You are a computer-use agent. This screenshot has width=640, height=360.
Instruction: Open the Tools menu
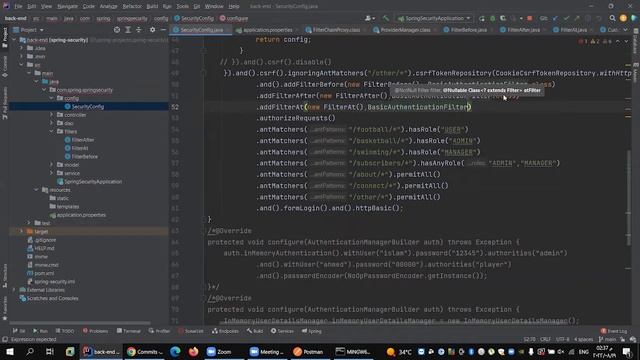(182, 6)
